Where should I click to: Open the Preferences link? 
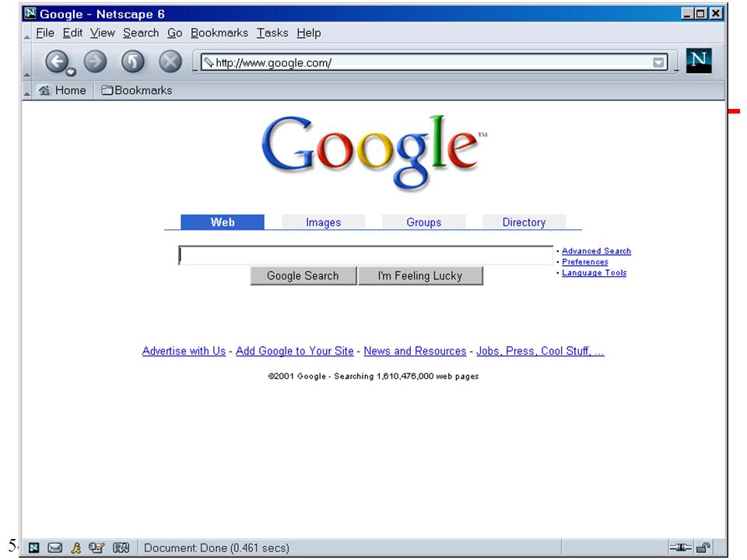point(585,262)
